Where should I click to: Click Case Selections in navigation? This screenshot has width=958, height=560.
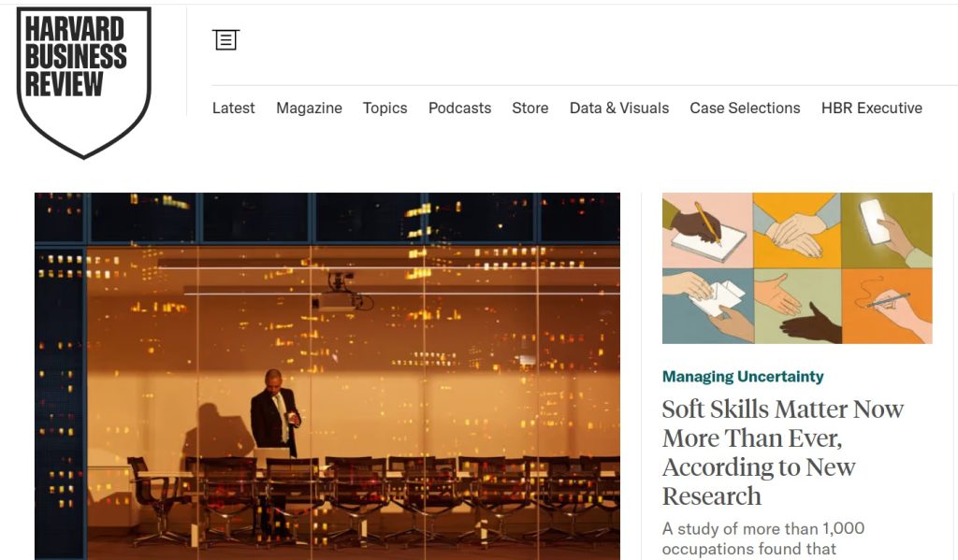[x=745, y=108]
